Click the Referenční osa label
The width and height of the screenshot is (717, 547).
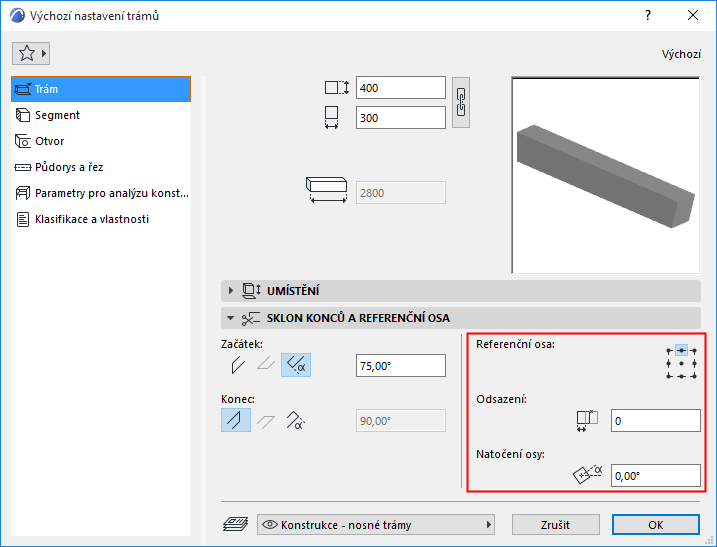pos(515,344)
